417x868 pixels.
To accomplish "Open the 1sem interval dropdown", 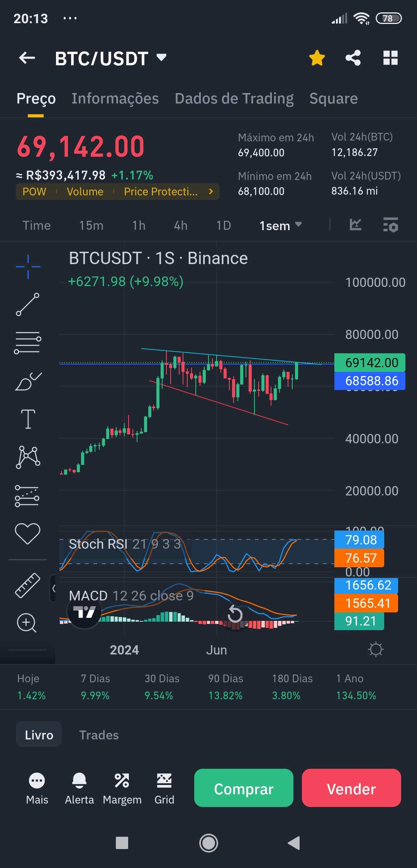I will (x=280, y=225).
